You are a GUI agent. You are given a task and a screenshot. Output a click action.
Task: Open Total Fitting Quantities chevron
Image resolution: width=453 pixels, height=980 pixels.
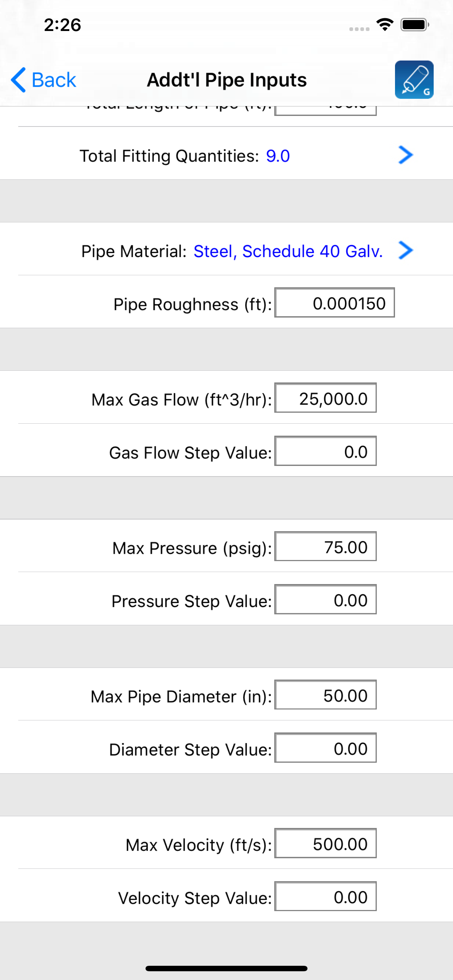pos(406,155)
